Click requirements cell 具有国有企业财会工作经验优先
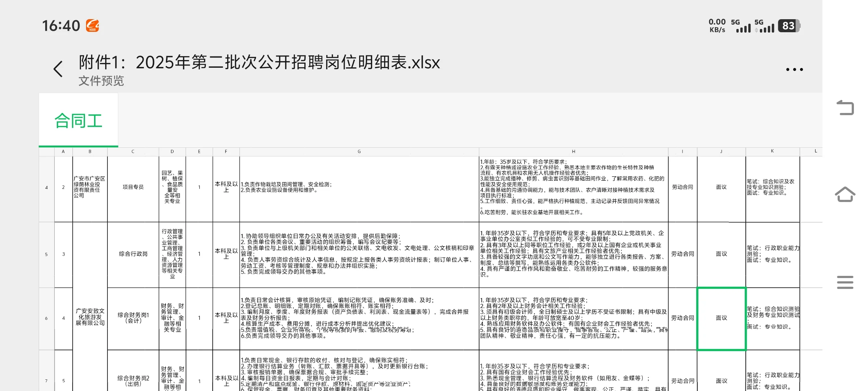The height and width of the screenshot is (391, 868). [574, 371]
